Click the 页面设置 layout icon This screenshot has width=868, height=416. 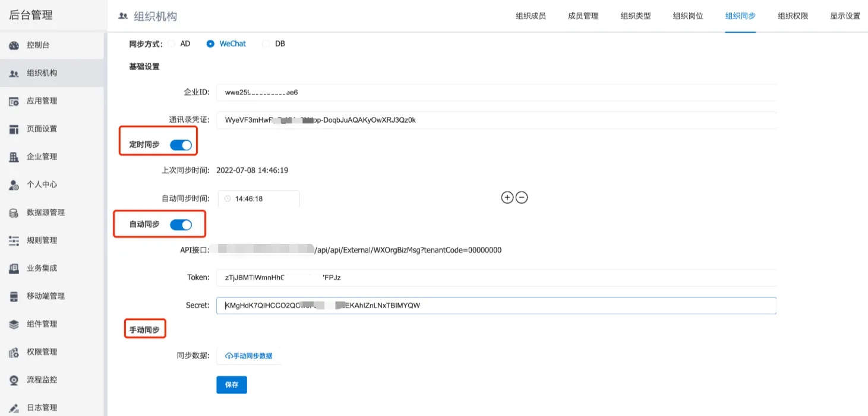[x=14, y=129]
